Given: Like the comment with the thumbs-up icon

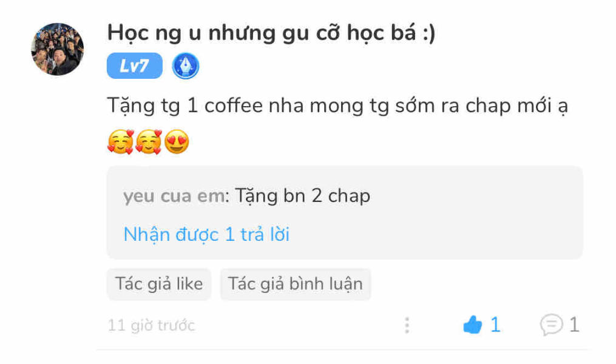Looking at the screenshot, I should [473, 325].
